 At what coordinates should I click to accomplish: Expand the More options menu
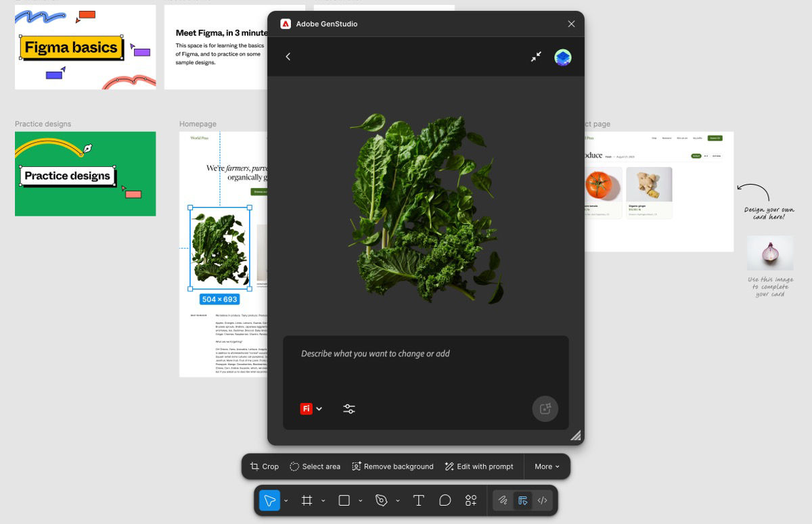pos(546,467)
